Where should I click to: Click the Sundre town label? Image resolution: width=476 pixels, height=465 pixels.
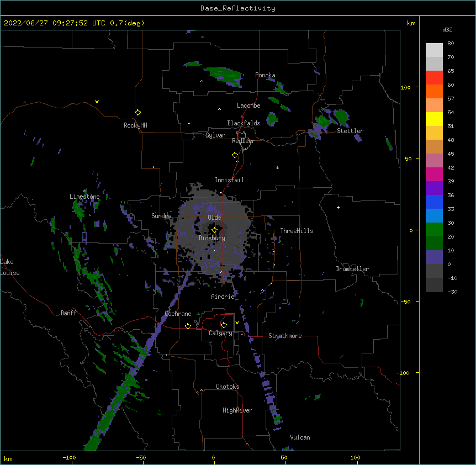[x=161, y=216]
